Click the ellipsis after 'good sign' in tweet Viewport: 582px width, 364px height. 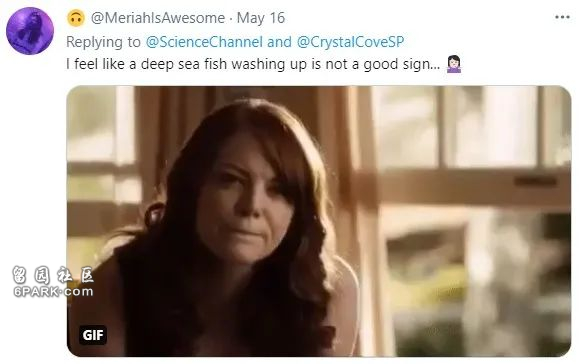click(435, 68)
